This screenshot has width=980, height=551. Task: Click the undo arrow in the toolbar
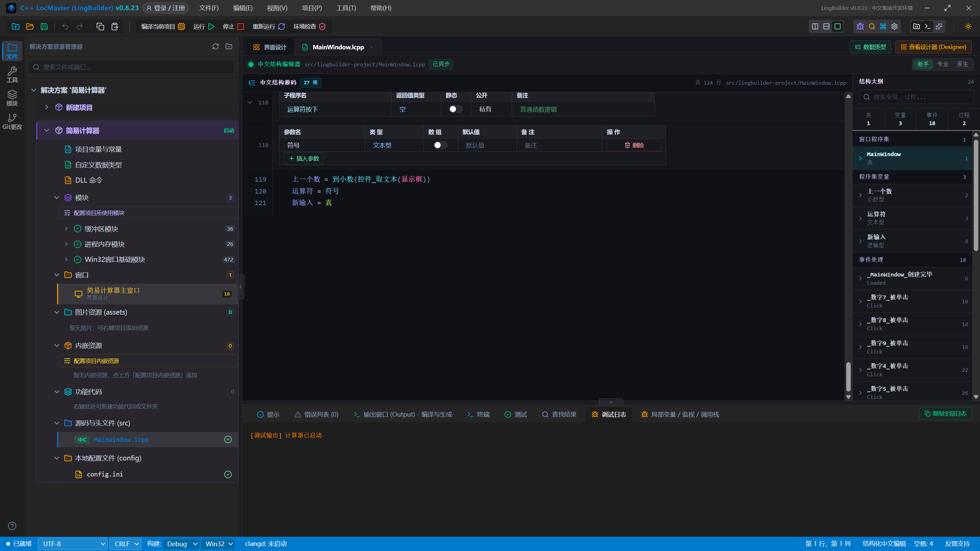(65, 26)
